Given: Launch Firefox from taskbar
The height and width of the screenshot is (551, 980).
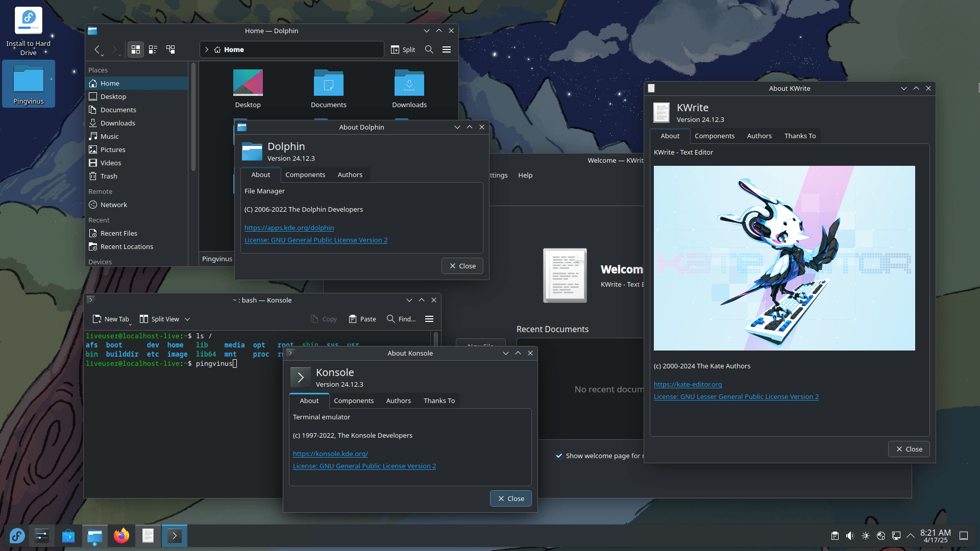Looking at the screenshot, I should pos(121,536).
